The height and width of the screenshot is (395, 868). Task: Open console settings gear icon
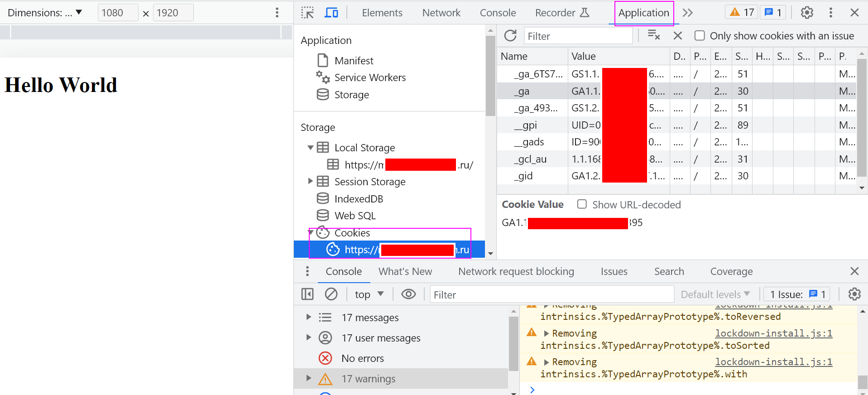coord(854,294)
